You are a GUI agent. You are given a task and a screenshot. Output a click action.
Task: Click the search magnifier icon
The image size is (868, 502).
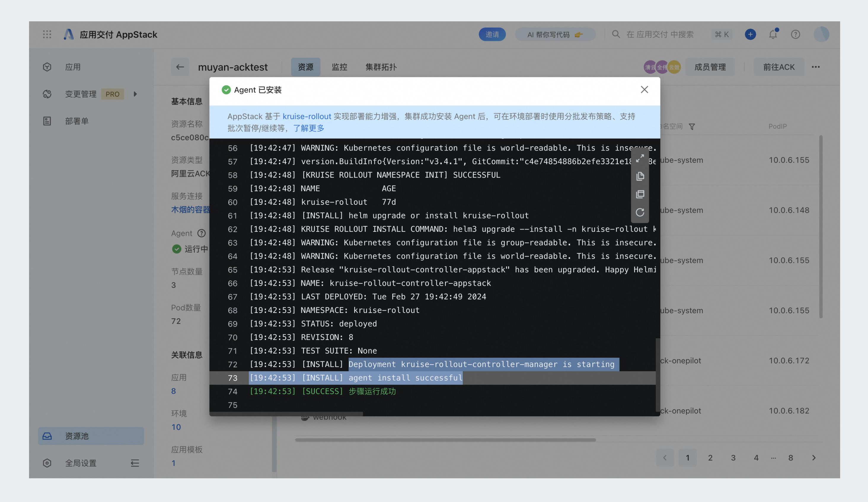click(x=616, y=34)
